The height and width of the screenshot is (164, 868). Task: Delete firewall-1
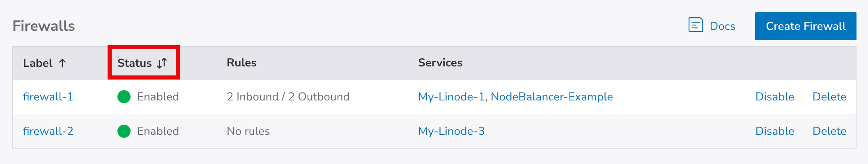829,97
